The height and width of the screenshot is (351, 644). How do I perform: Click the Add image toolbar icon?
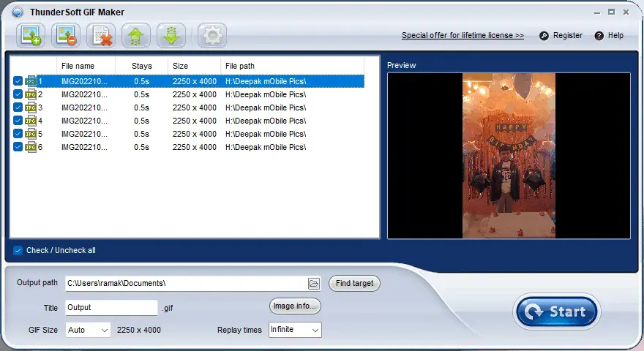31,35
